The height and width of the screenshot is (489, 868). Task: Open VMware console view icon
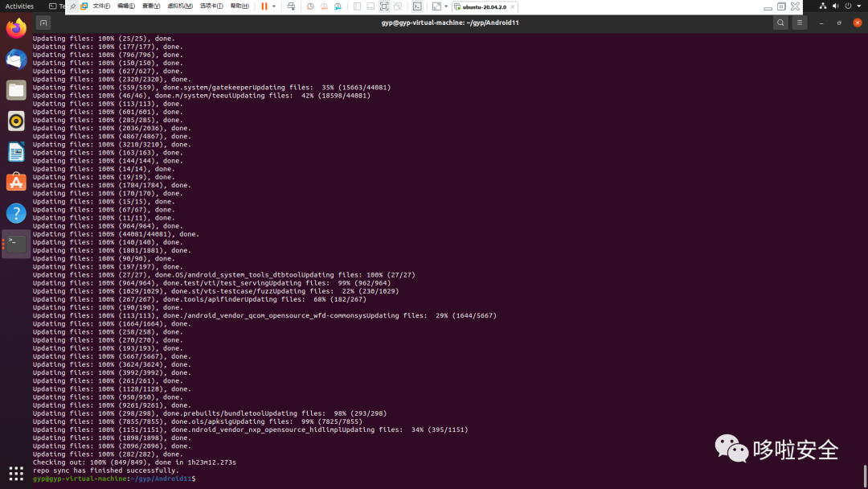[x=417, y=6]
